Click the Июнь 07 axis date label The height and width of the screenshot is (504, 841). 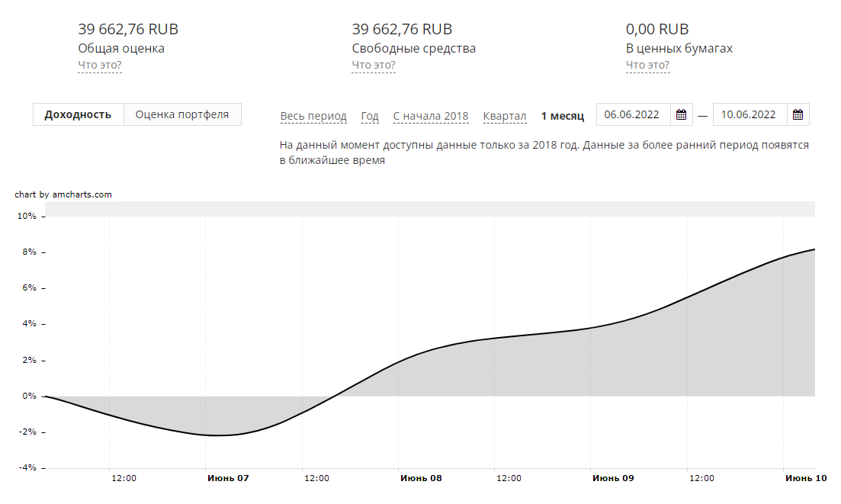click(x=228, y=479)
